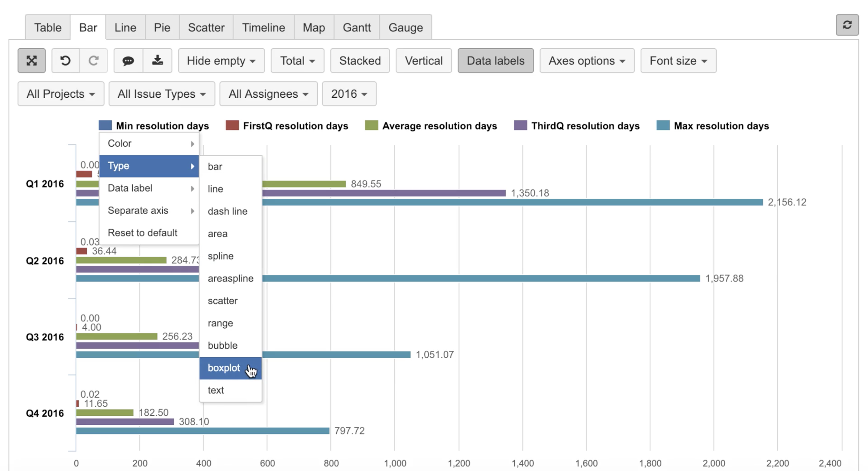Image resolution: width=868 pixels, height=471 pixels.
Task: Click Reset to default menu entry
Action: (142, 233)
